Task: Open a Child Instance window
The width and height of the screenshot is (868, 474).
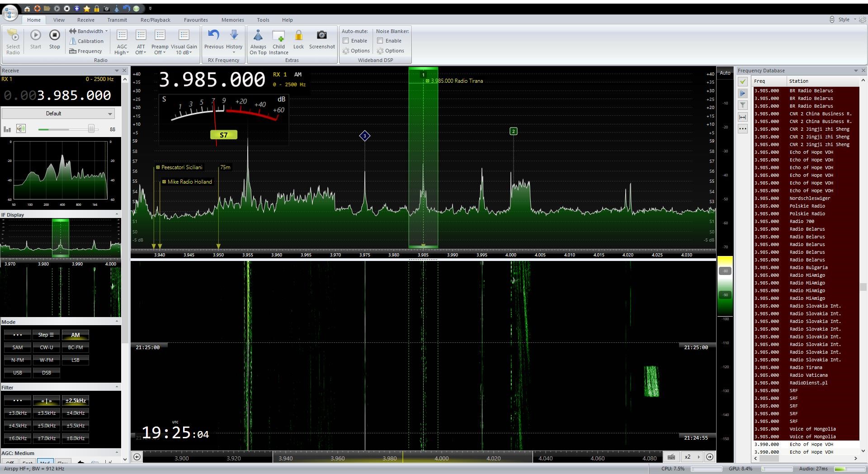Action: 278,36
